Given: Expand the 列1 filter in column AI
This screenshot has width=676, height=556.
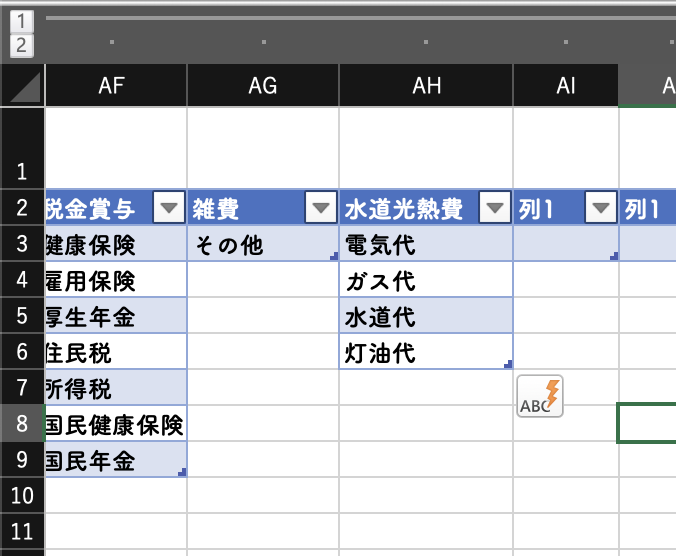Looking at the screenshot, I should pyautogui.click(x=600, y=208).
